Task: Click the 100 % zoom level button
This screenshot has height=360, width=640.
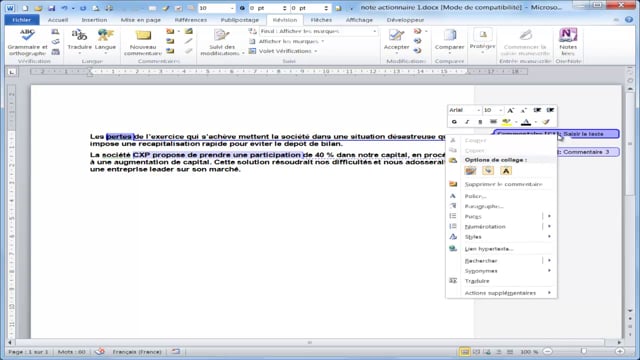Action: click(529, 351)
